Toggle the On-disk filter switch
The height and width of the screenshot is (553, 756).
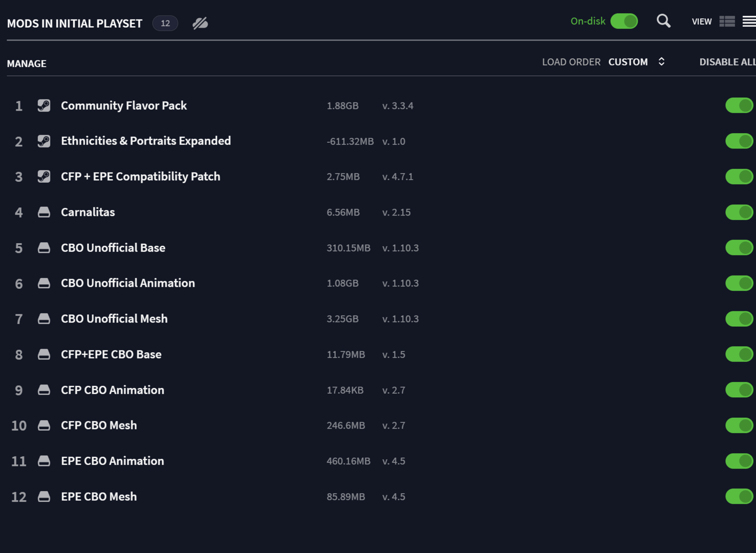click(624, 21)
